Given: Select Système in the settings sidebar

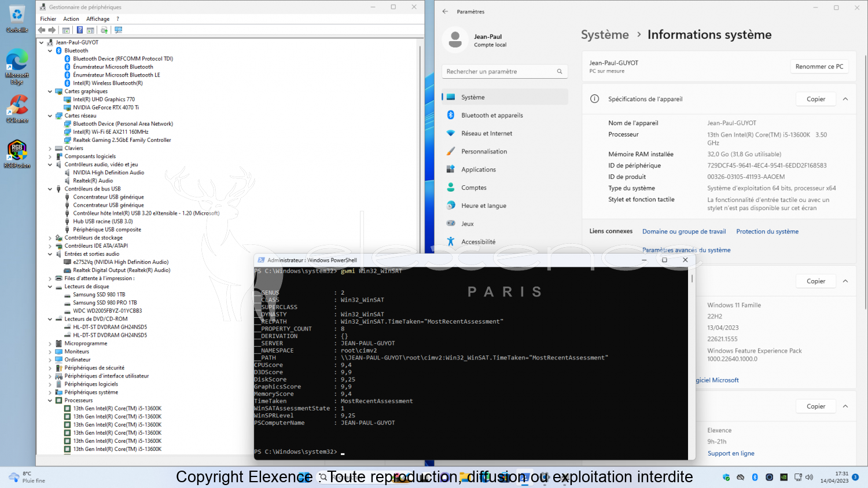Looking at the screenshot, I should [505, 97].
